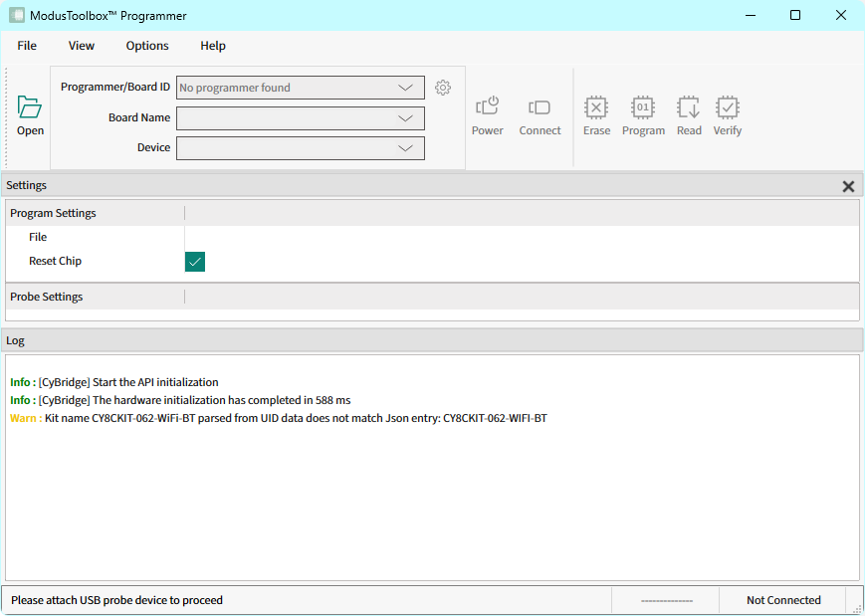This screenshot has height=616, width=865.
Task: Click the File setting value field
Action: (518, 238)
